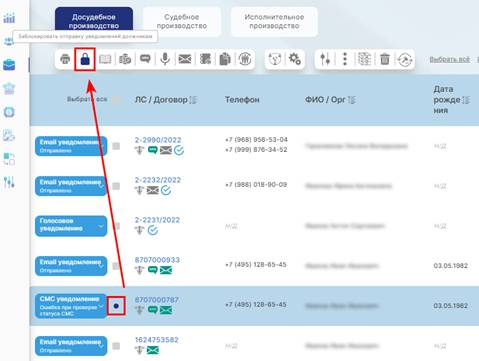Click the microphone voice notification icon
Image resolution: width=479 pixels, height=361 pixels.
point(165,59)
